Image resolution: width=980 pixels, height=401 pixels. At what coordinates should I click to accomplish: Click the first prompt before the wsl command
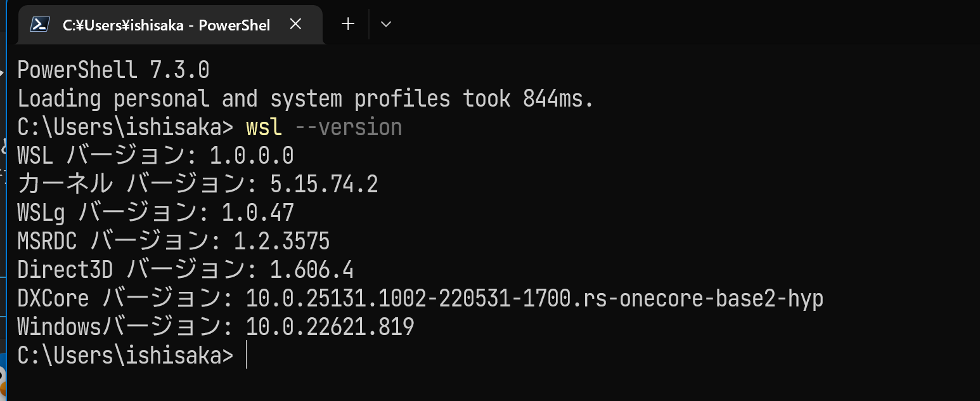pos(125,128)
